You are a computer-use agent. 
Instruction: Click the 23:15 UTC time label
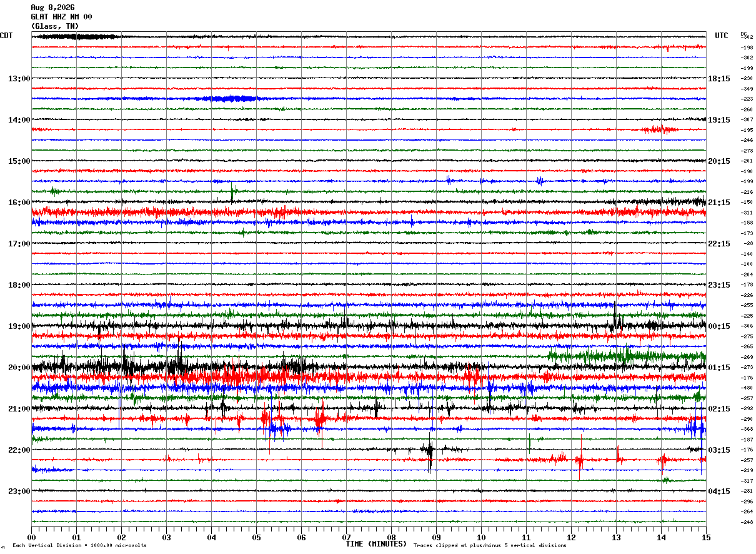[719, 285]
